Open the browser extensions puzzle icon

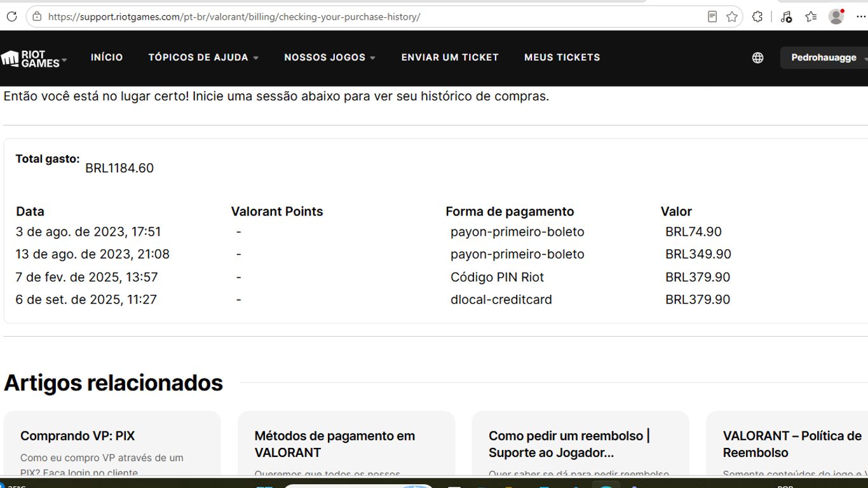pos(757,17)
